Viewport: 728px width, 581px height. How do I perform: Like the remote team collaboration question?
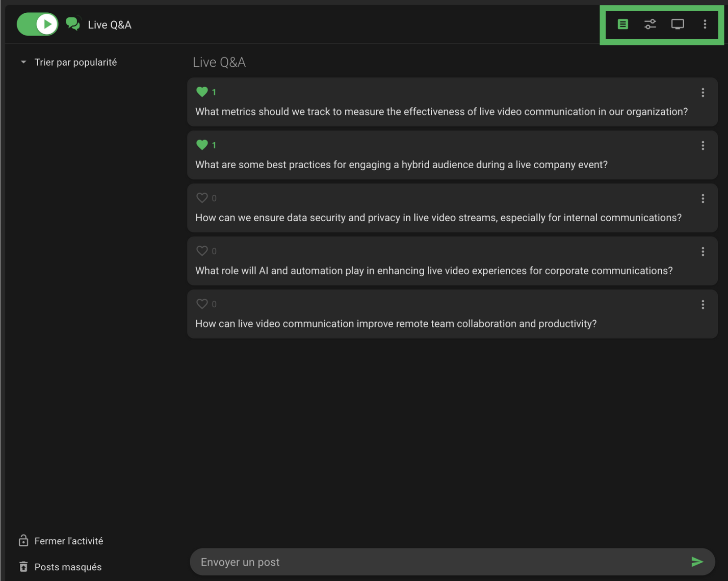pos(202,304)
